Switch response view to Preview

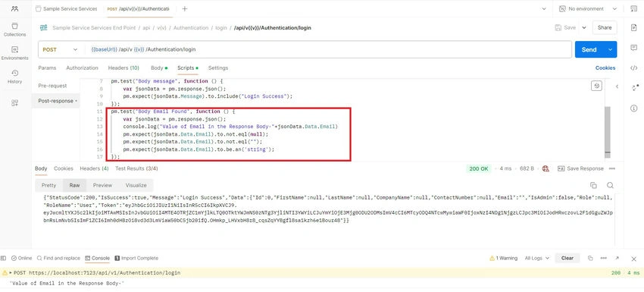pyautogui.click(x=102, y=185)
